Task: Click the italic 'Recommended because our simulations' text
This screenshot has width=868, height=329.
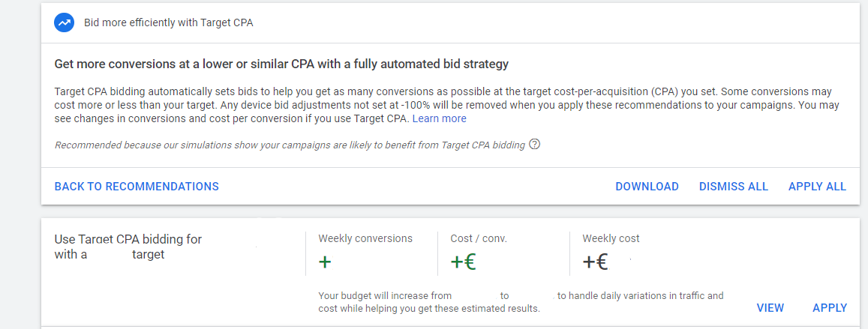Action: tap(290, 145)
